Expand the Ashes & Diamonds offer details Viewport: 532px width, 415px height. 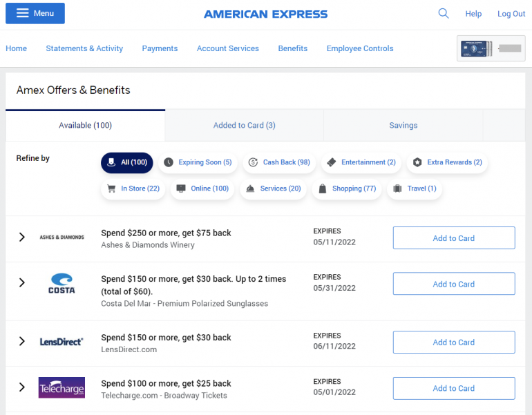(22, 238)
